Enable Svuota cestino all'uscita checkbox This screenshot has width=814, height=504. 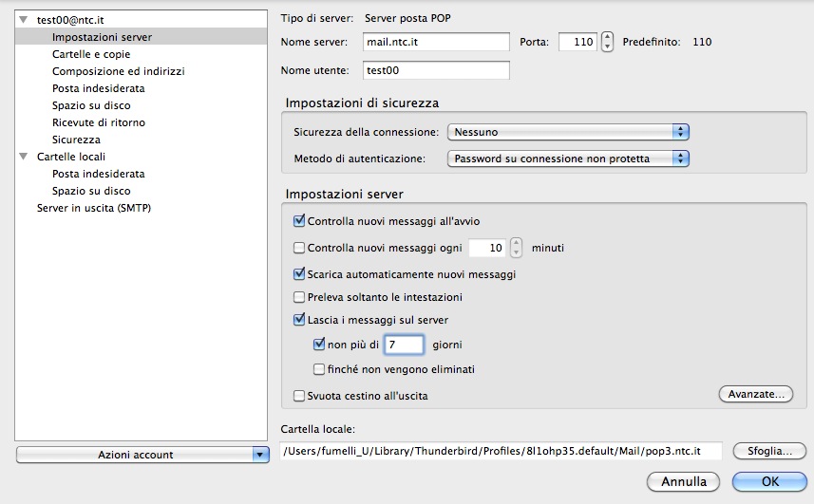(300, 395)
